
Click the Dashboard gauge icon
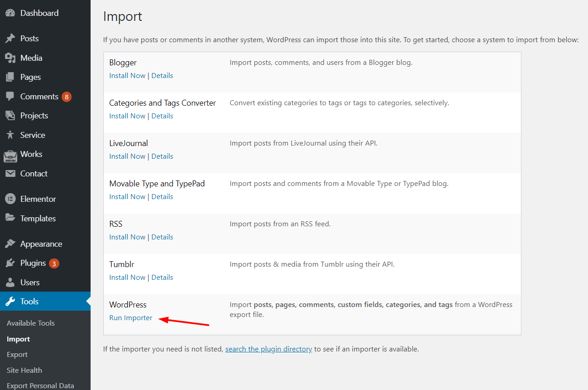10,13
